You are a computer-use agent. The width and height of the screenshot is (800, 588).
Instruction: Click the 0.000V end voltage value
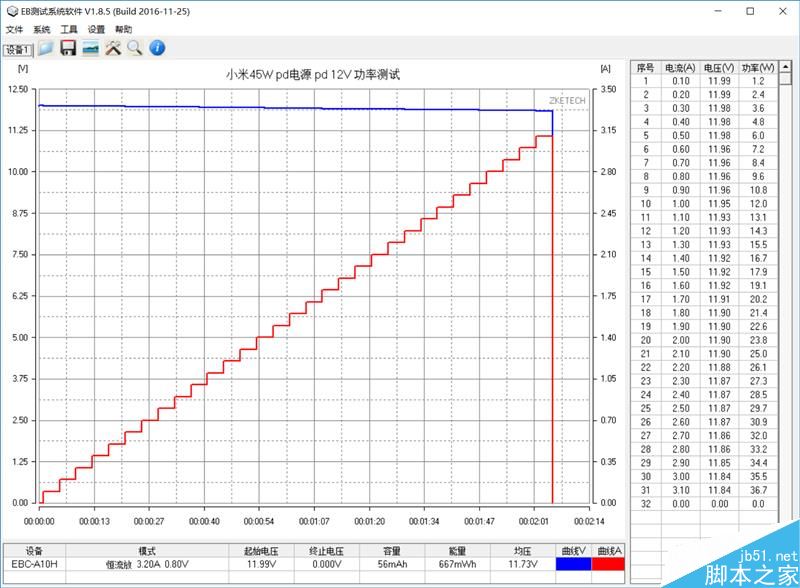tap(327, 564)
